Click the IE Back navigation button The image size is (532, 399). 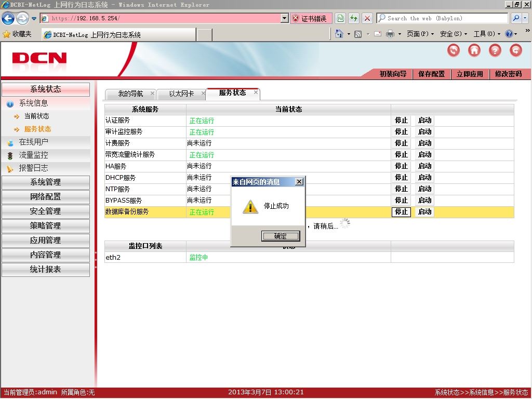pos(8,18)
